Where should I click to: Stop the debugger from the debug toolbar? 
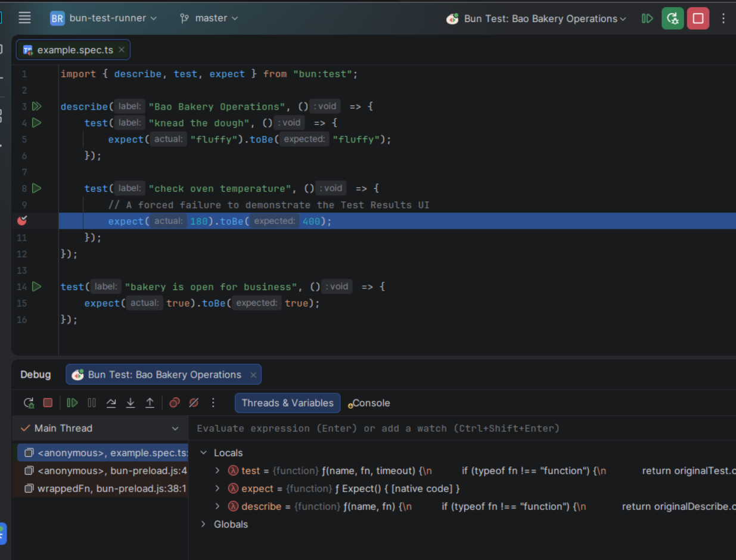coord(48,403)
